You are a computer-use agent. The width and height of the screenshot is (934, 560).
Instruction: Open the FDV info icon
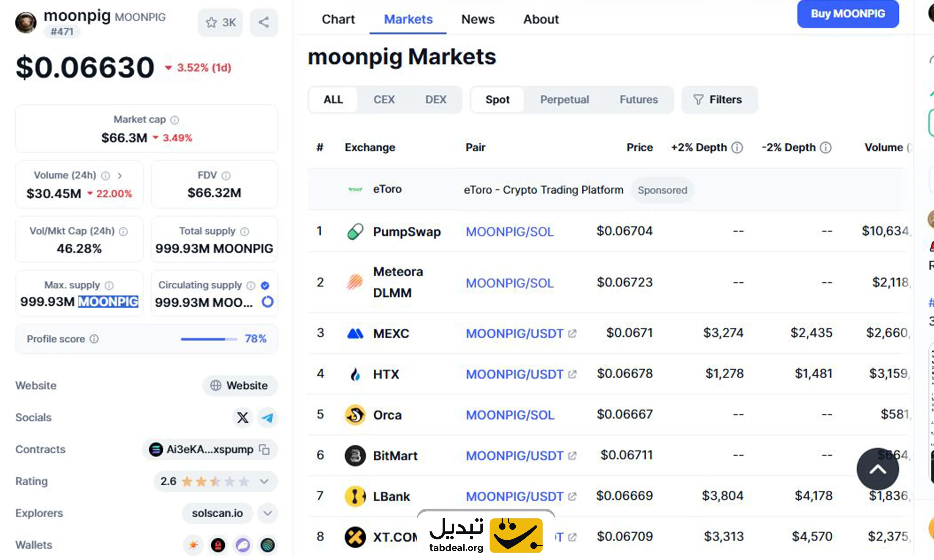tap(226, 176)
